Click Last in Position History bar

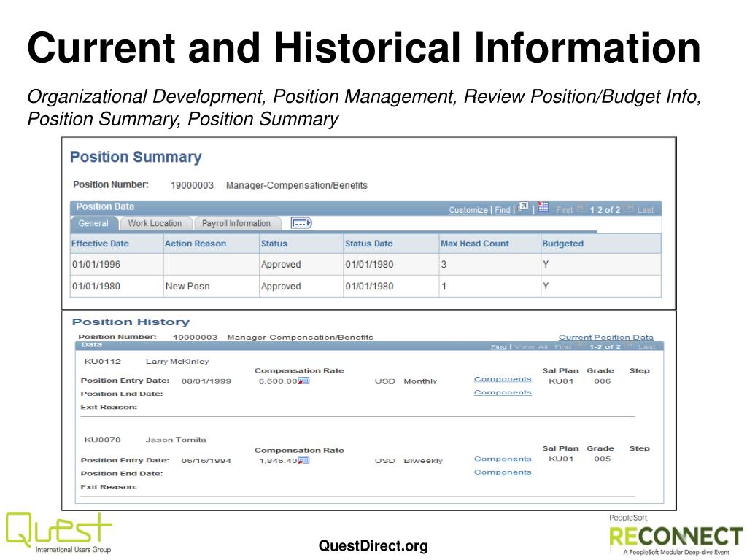click(647, 346)
